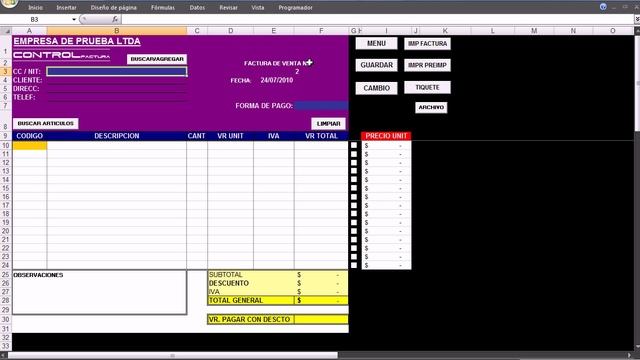Open the Insertar ribbon tab
This screenshot has width=640, height=360.
(x=67, y=7)
